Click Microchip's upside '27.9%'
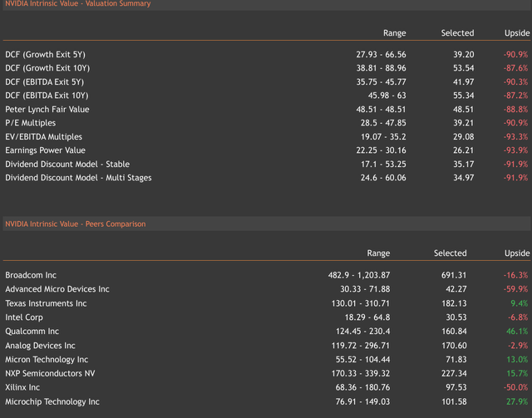Viewport: 532px width, 418px height. coord(517,401)
